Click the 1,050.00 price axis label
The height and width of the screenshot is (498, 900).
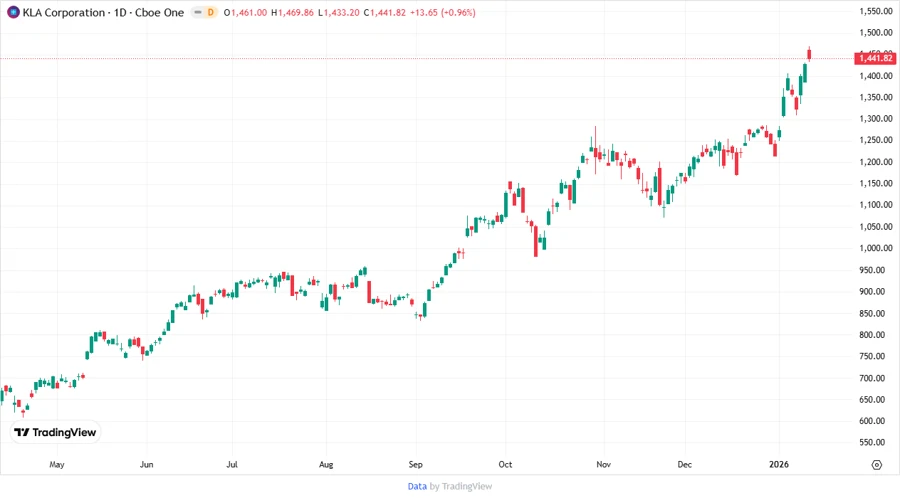(x=876, y=227)
